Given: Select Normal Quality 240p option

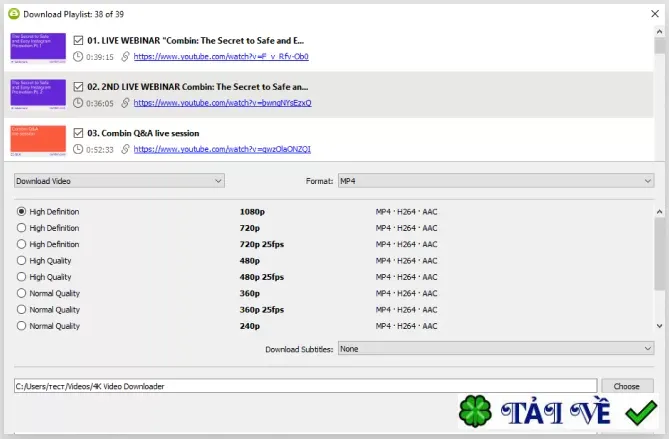Looking at the screenshot, I should (x=21, y=326).
